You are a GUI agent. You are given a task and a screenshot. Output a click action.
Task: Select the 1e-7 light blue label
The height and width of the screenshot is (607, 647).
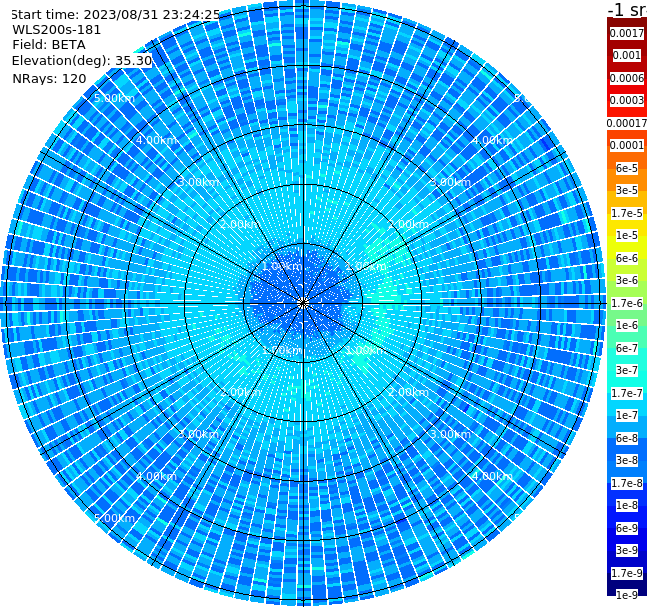point(627,416)
